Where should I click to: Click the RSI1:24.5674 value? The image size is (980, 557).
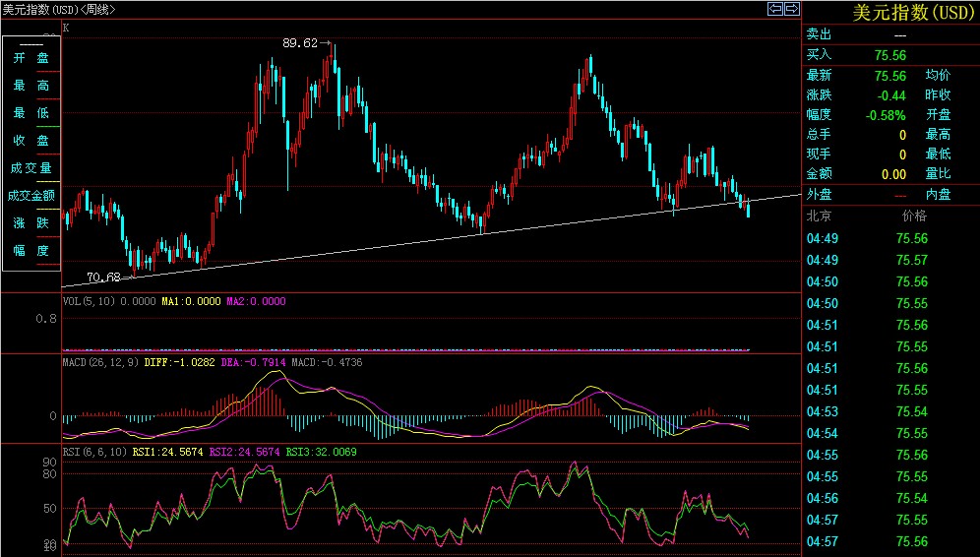(167, 452)
